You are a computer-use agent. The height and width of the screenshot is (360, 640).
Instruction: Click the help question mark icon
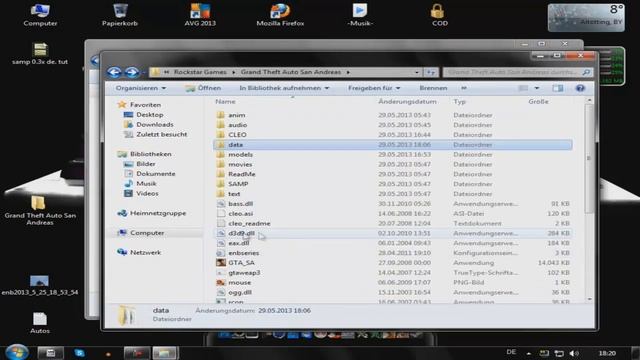580,88
